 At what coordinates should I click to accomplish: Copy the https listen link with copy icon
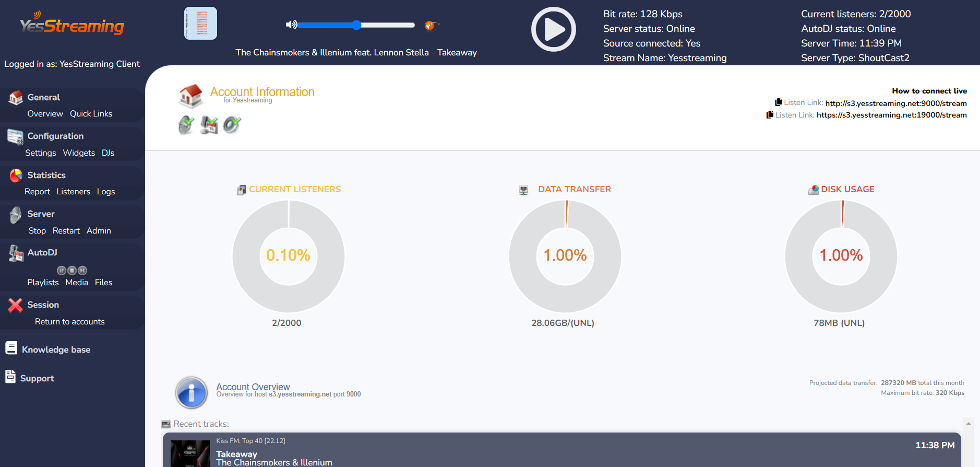pyautogui.click(x=770, y=114)
